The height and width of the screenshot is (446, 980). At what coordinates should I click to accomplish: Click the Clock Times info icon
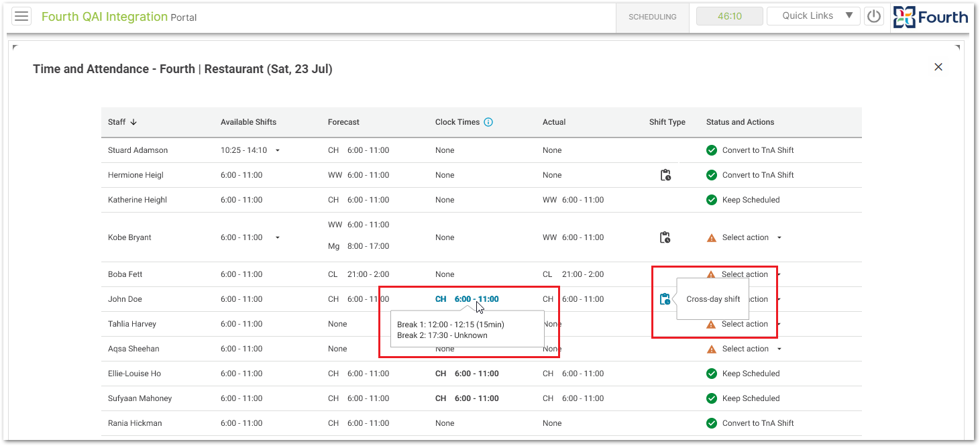click(488, 122)
